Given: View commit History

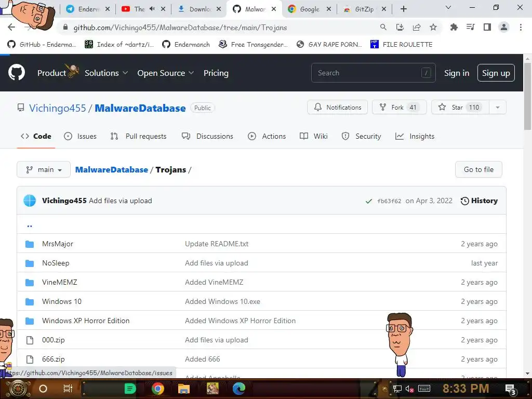Looking at the screenshot, I should point(479,201).
